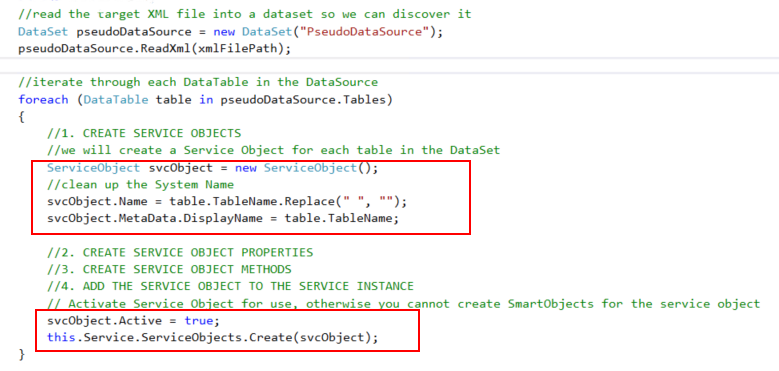
Task: Click the comment '3. CREATE SERVICE OBJECT METHODS'
Action: pos(169,270)
